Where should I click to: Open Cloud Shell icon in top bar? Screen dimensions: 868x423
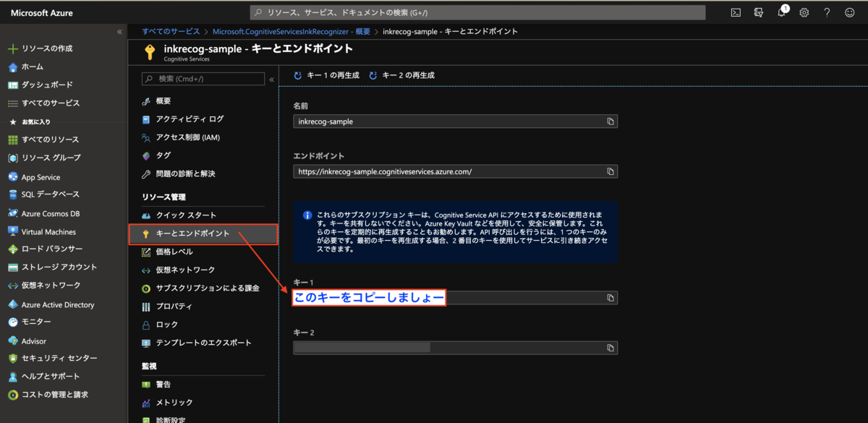736,12
